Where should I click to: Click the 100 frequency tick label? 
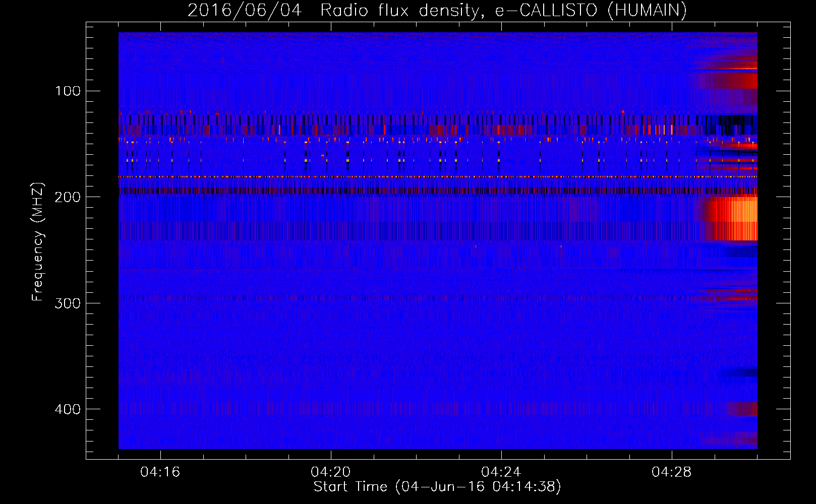68,91
